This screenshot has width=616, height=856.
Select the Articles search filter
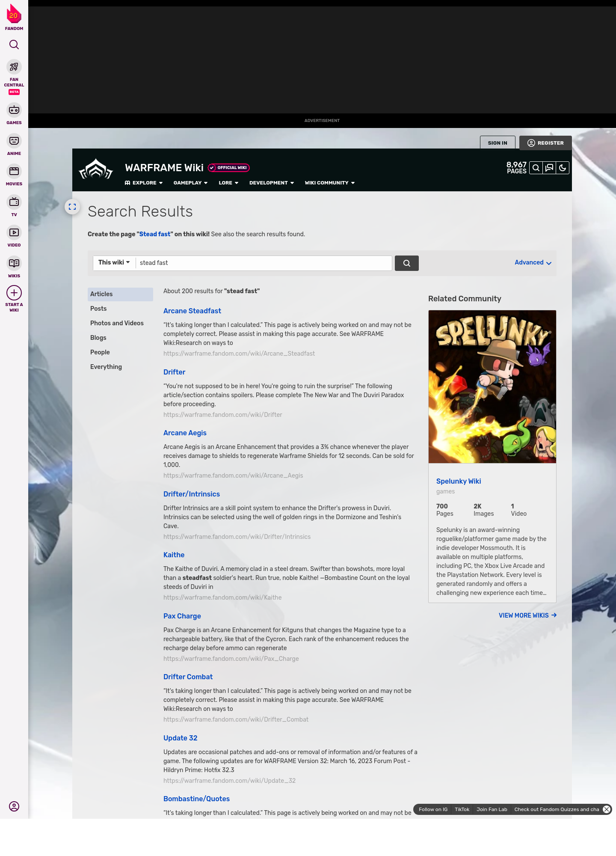coord(120,294)
